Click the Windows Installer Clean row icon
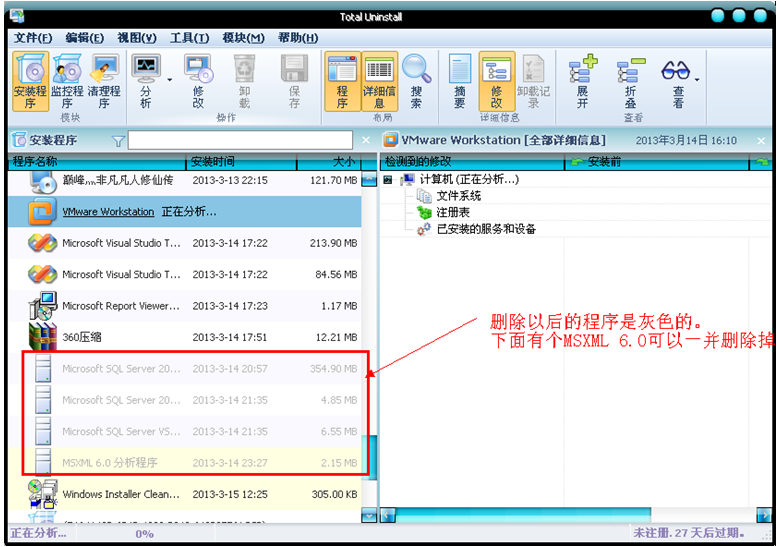Viewport: 777px width, 547px height. point(43,493)
